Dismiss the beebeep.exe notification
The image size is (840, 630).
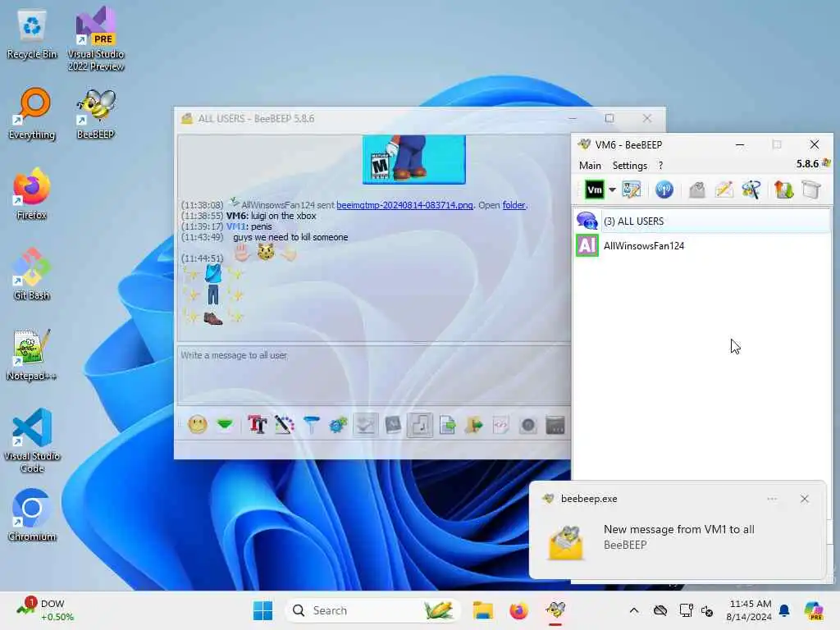click(804, 499)
